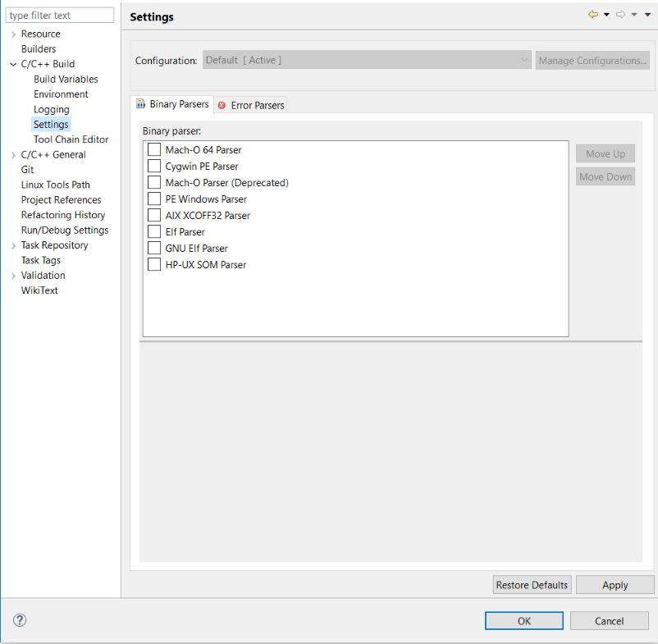Click the red Error Parsers tab icon

[222, 105]
